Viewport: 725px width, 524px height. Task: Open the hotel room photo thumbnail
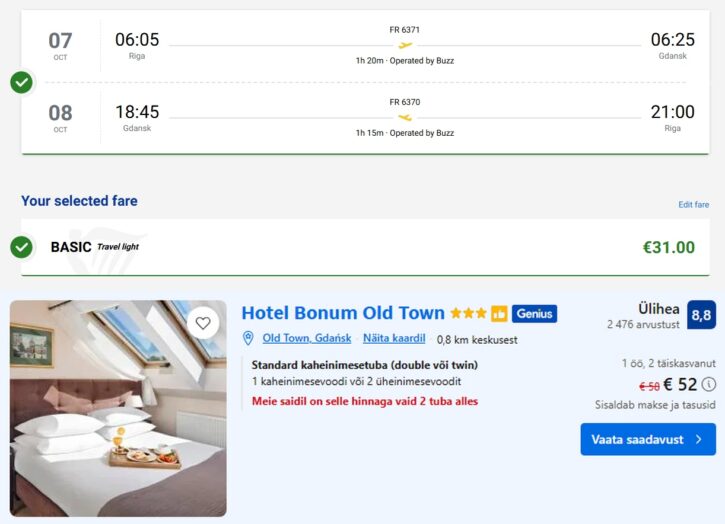click(x=118, y=408)
